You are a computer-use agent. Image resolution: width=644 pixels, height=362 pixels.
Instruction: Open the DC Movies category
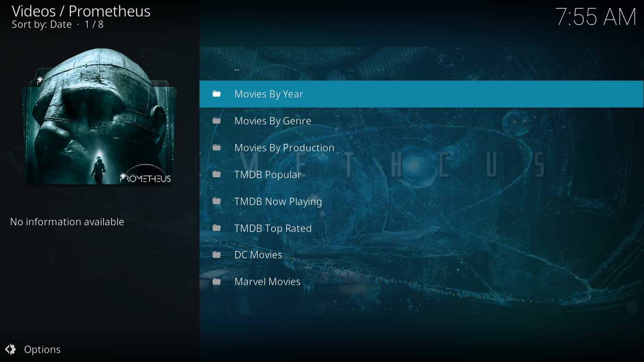coord(421,255)
